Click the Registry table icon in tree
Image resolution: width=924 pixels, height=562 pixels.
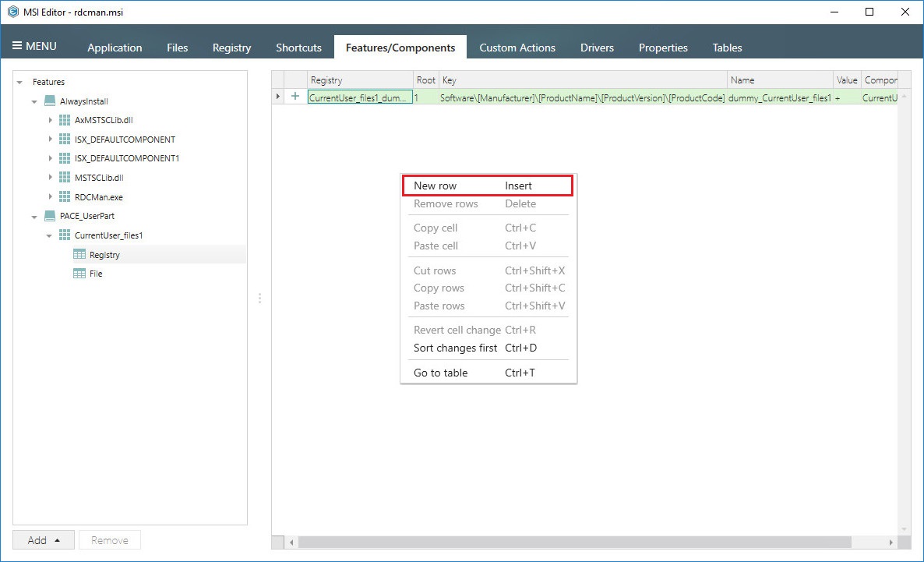(x=79, y=254)
